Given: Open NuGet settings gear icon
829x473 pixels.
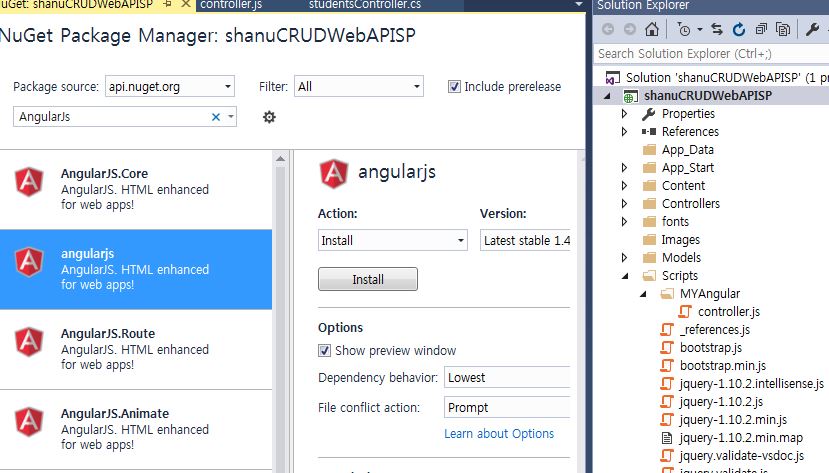Looking at the screenshot, I should pyautogui.click(x=269, y=117).
